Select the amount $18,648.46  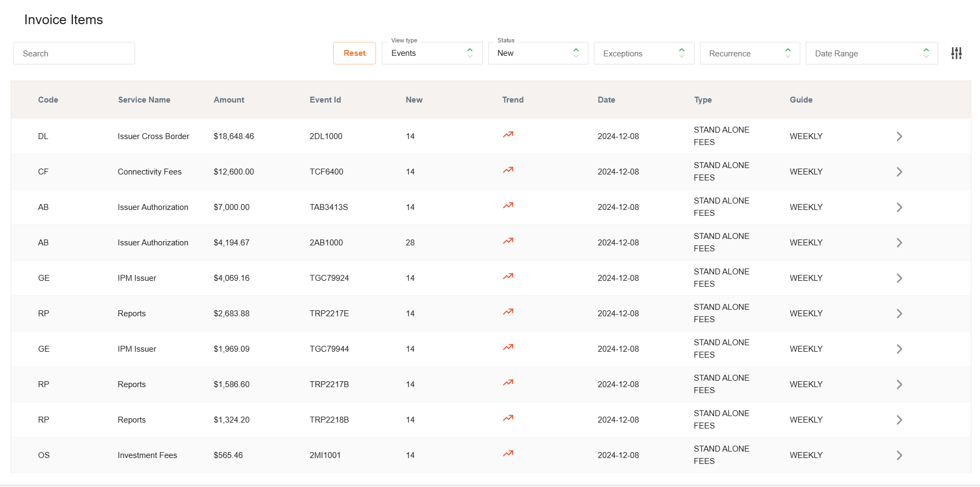(234, 136)
